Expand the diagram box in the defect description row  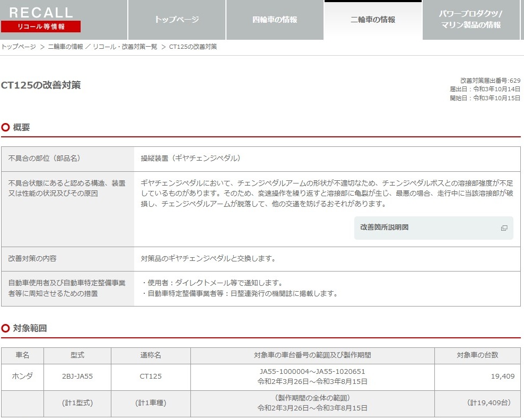coord(433,227)
